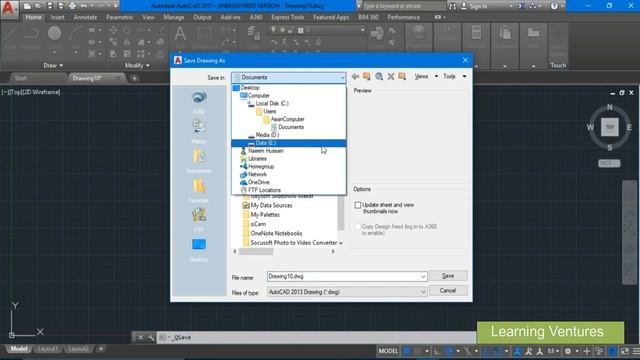Screen dimensions: 640x360
Task: Click the Search the Web icon
Action: 379,76
